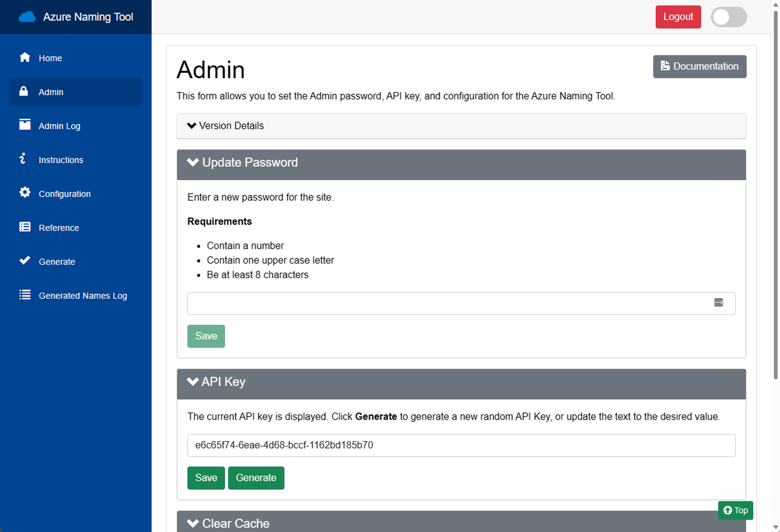Click the Reference table icon

pyautogui.click(x=25, y=227)
